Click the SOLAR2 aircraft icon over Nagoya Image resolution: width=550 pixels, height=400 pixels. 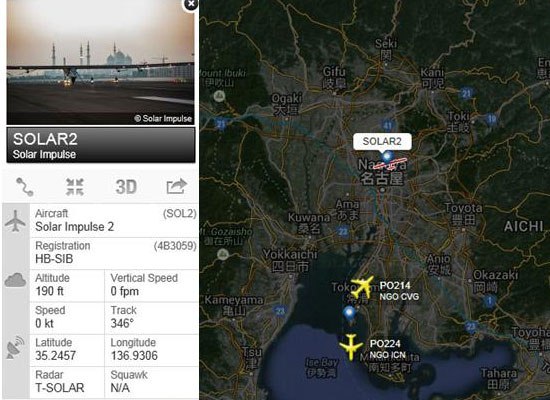(390, 165)
